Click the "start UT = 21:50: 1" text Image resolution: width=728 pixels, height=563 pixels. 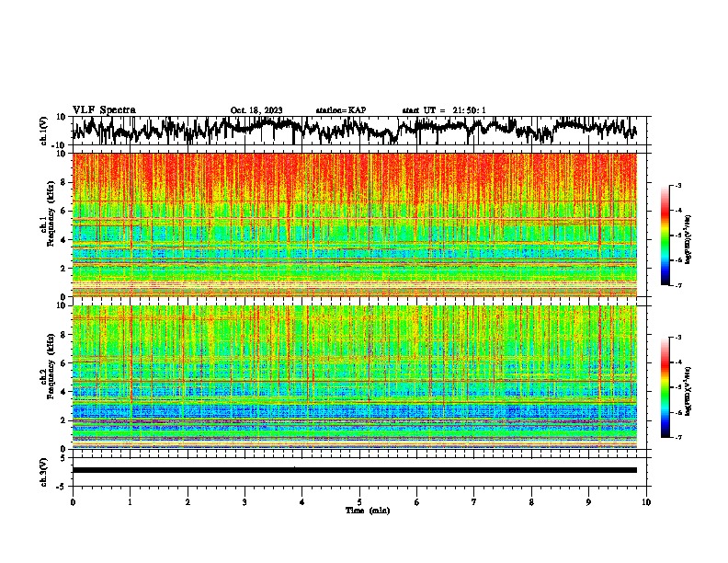point(444,110)
